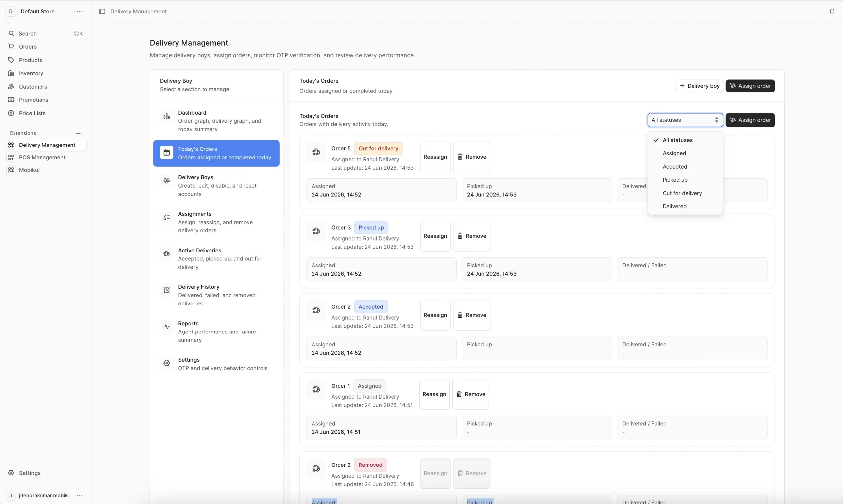Open POS Management extension

point(45,157)
